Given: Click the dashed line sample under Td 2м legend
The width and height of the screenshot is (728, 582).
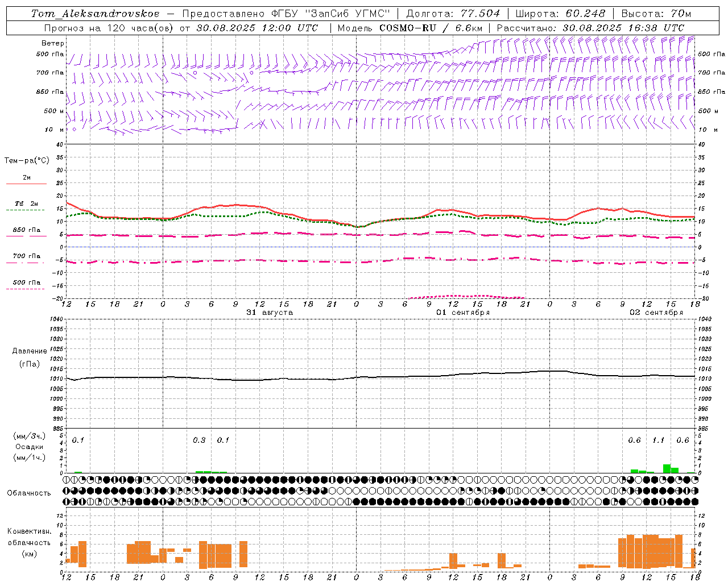Looking at the screenshot, I should tap(25, 210).
